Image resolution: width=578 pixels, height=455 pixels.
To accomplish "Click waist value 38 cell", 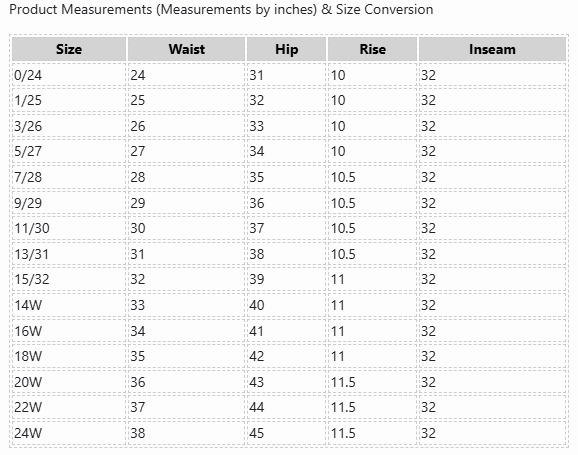I will (x=187, y=433).
